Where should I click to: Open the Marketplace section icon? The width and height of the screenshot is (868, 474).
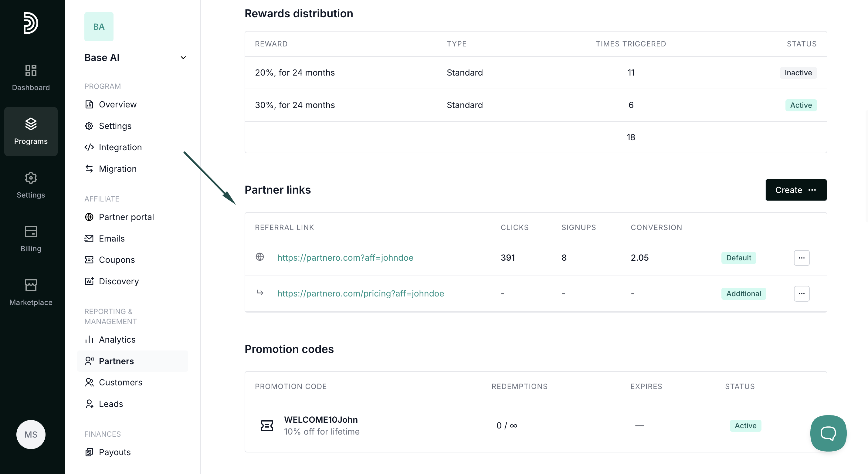tap(31, 285)
